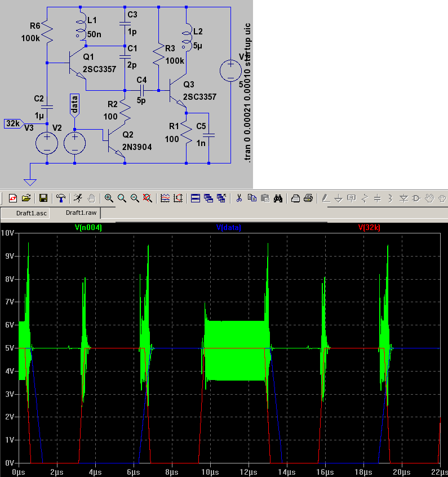Select the V(n004) green trace label

pos(88,227)
